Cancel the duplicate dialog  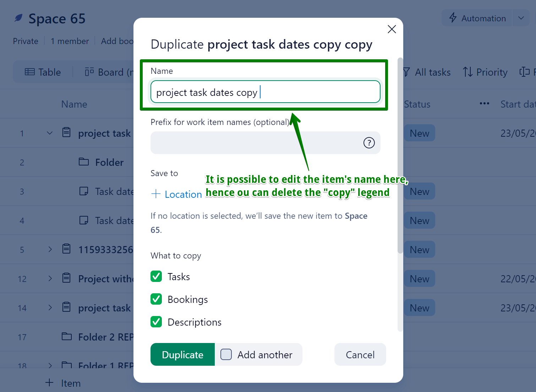click(x=360, y=354)
